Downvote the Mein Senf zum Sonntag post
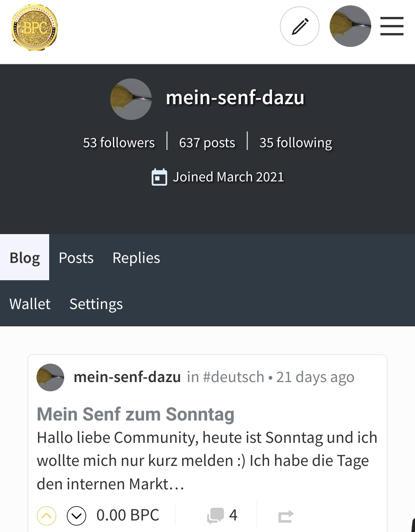This screenshot has width=415, height=532. click(76, 515)
